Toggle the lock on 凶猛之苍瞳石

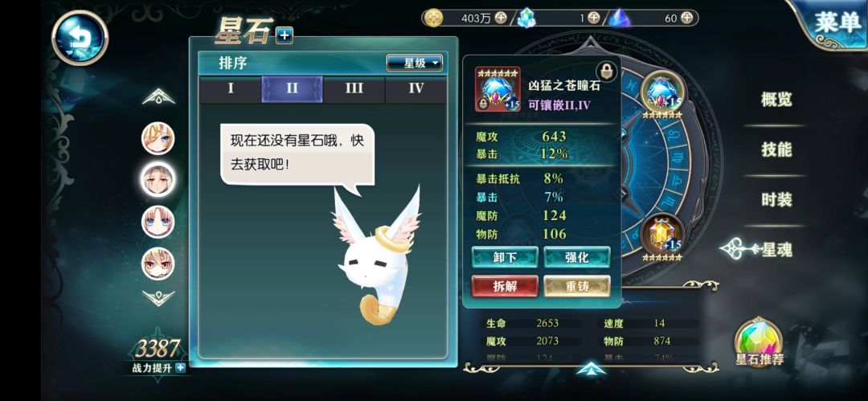[x=607, y=71]
